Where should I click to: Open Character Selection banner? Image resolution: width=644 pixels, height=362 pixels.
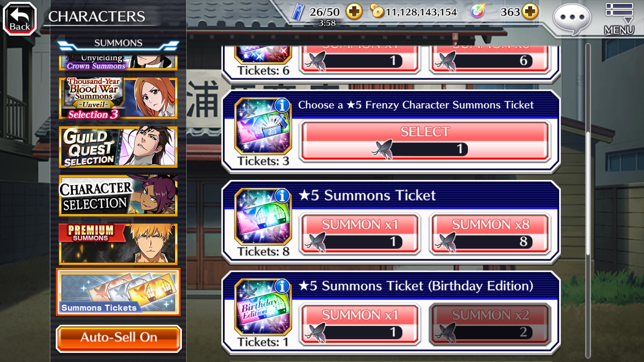(x=118, y=195)
